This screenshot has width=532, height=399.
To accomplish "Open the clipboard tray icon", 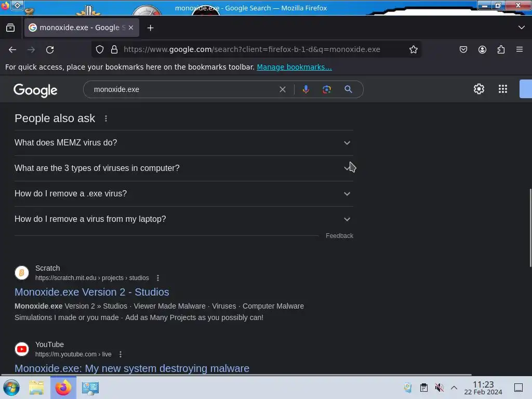I will 424,388.
